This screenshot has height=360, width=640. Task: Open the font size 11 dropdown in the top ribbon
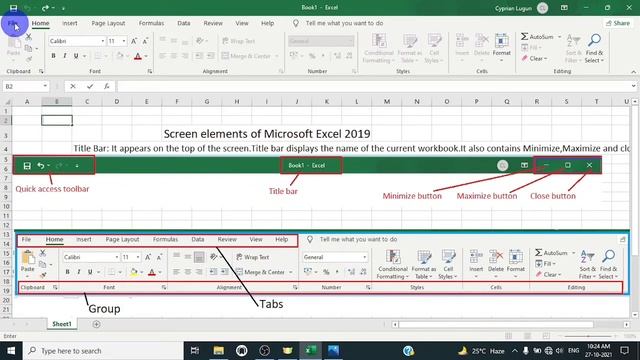pos(124,41)
